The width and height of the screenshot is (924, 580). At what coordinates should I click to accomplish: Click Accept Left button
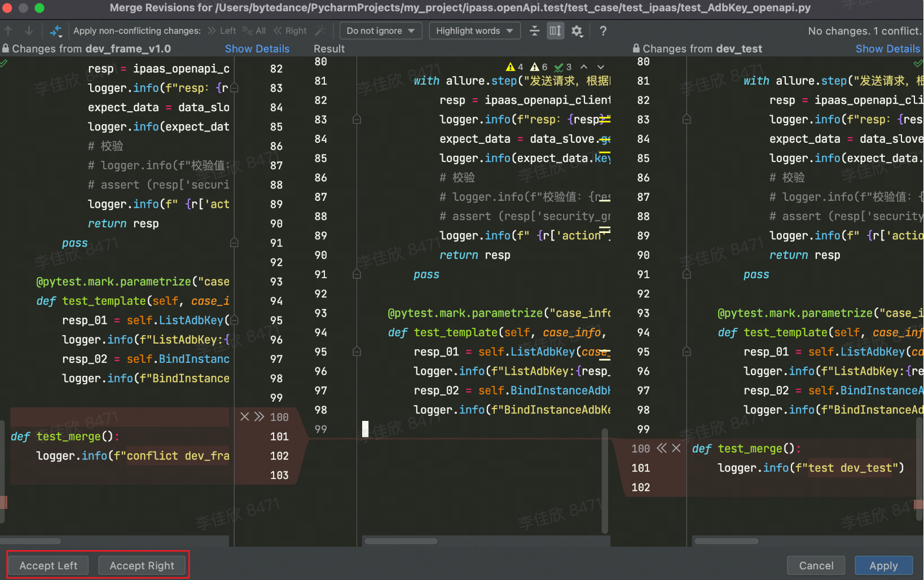(x=49, y=565)
